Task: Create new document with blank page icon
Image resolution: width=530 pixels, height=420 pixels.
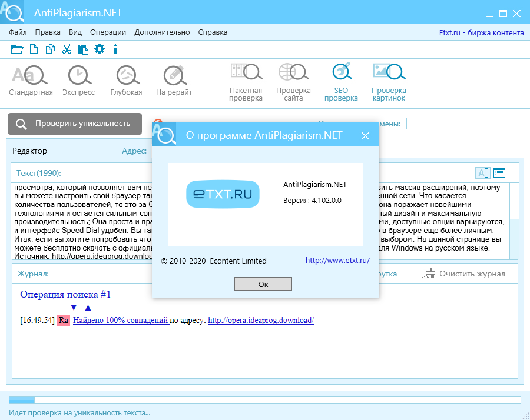Action: [34, 49]
